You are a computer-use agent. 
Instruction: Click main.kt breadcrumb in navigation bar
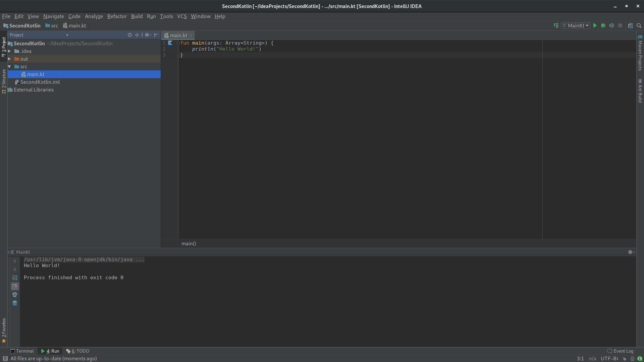click(74, 25)
